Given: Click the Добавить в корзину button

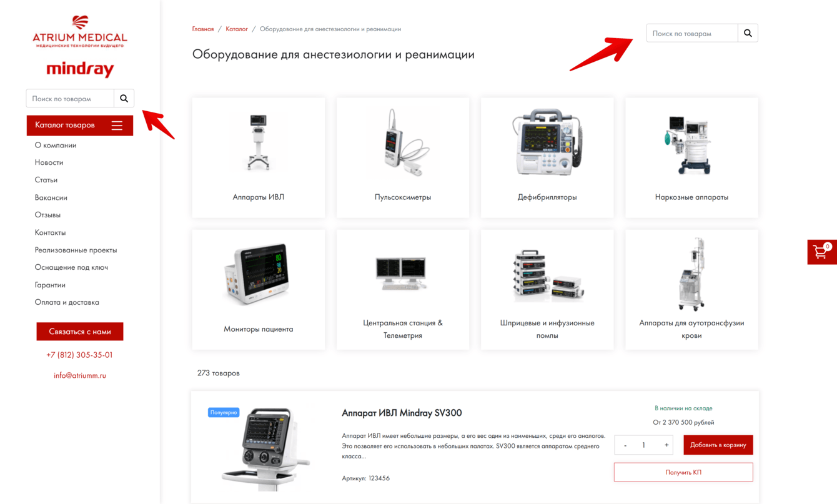Looking at the screenshot, I should 718,445.
